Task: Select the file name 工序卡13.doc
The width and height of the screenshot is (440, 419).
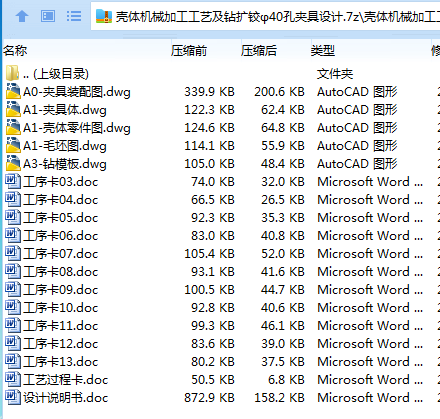Action: coord(61,362)
